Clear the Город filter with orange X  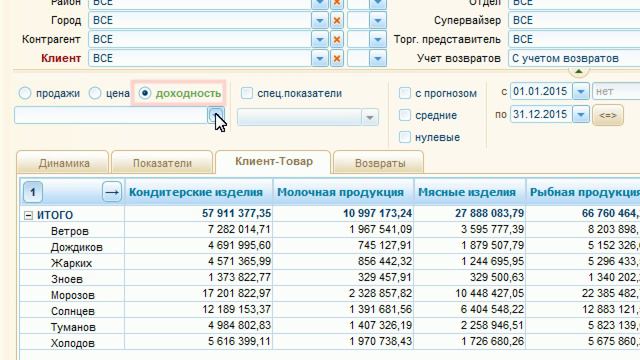(x=337, y=20)
